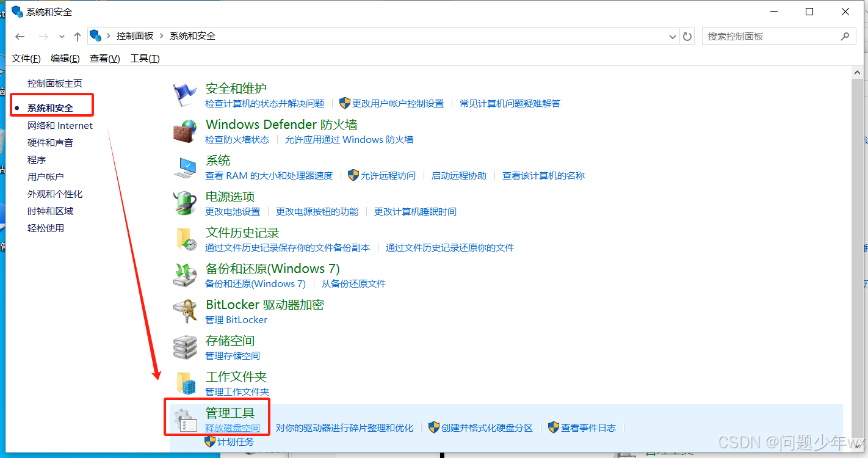This screenshot has height=458, width=868.
Task: Click the Storage Spaces drives icon
Action: coord(185,347)
